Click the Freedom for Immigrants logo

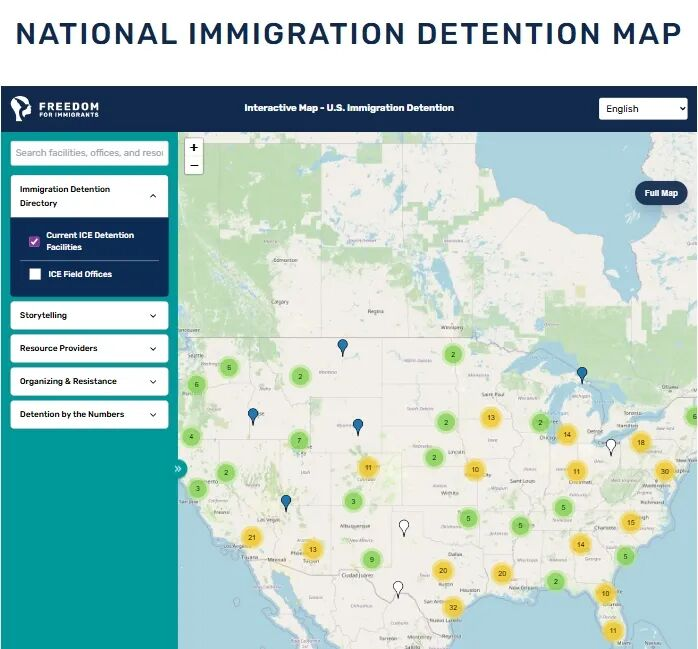tap(55, 109)
